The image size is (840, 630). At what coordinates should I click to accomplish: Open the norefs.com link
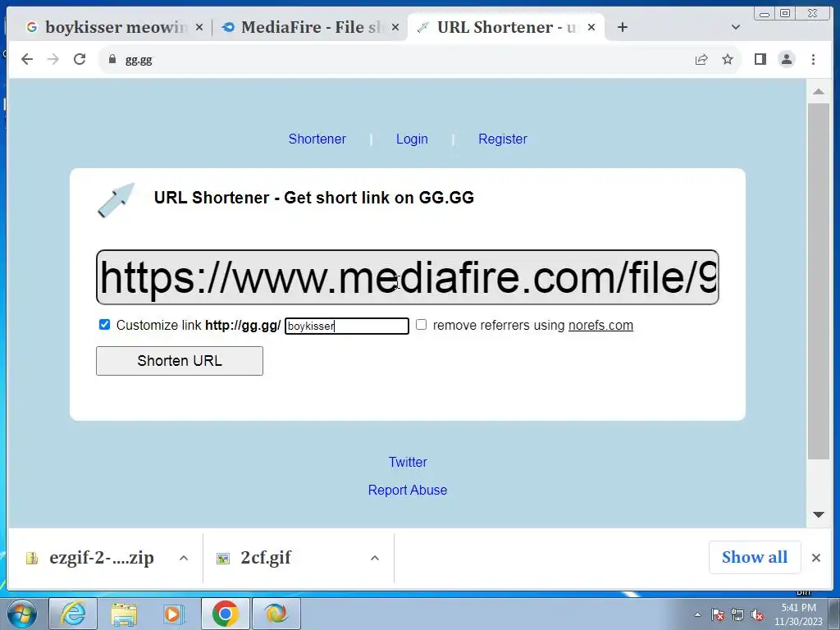click(600, 325)
